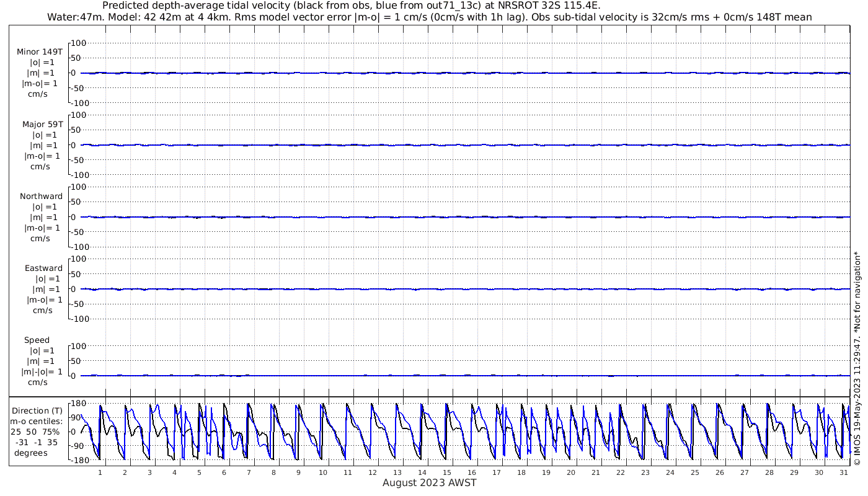Click the '-90' tick of the Direction panel
This screenshot has width=868, height=496.
pos(79,446)
